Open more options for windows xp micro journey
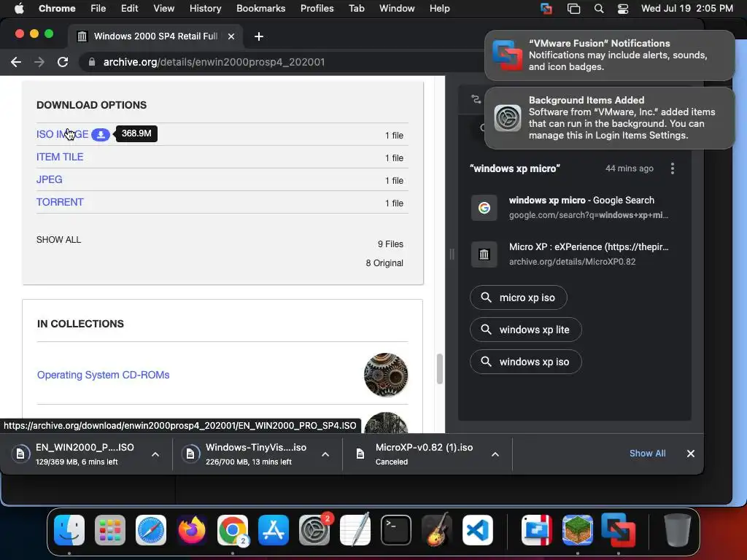 (672, 168)
